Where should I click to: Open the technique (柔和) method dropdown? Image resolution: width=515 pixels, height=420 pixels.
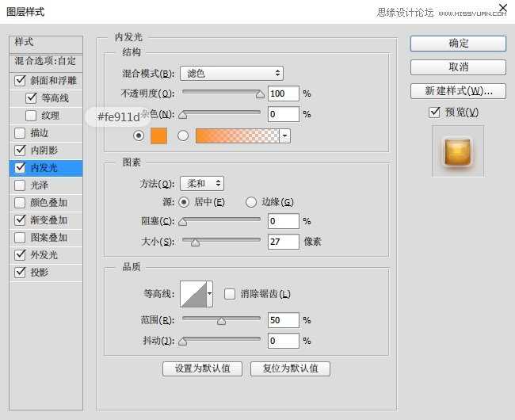coord(201,183)
